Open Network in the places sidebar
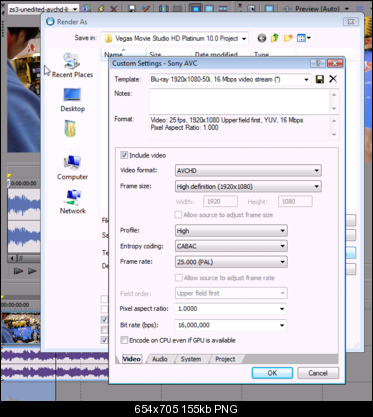The width and height of the screenshot is (373, 417). point(73,202)
